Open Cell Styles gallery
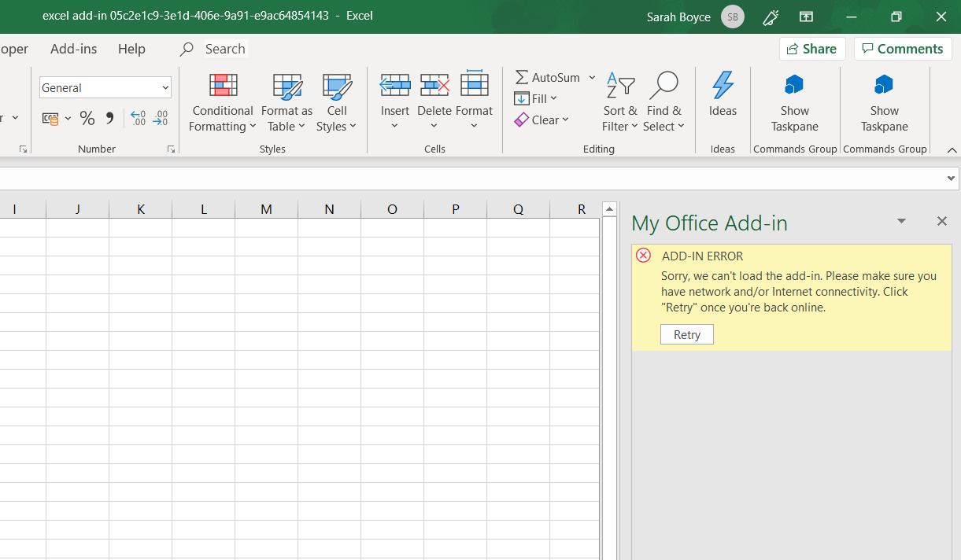Viewport: 961px width, 560px height. [x=337, y=103]
